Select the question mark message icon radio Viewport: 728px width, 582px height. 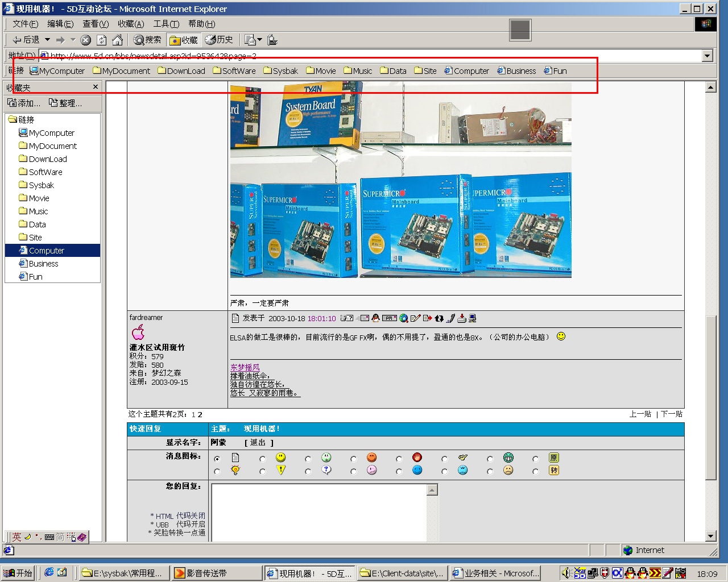tap(308, 471)
